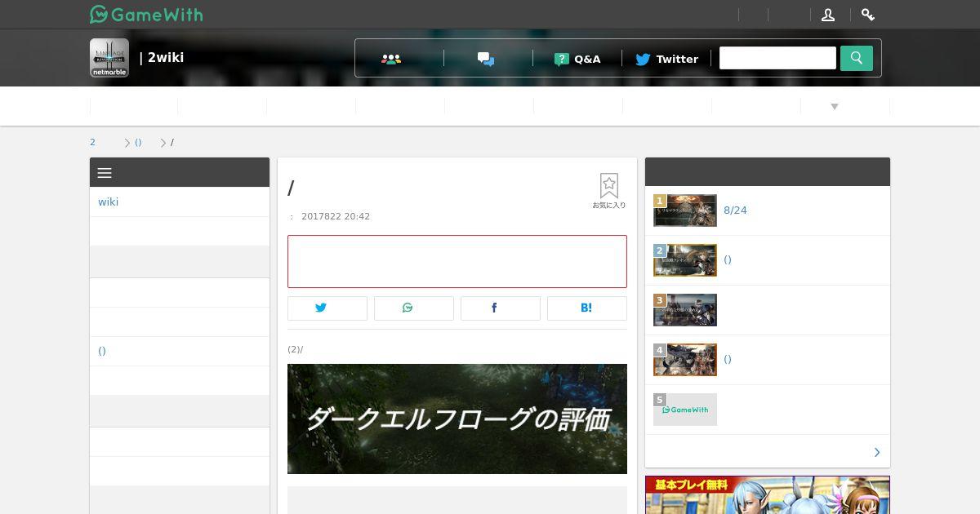This screenshot has height=514, width=980.
Task: Open the Lineage 2 Revolution game icon
Action: [109, 58]
